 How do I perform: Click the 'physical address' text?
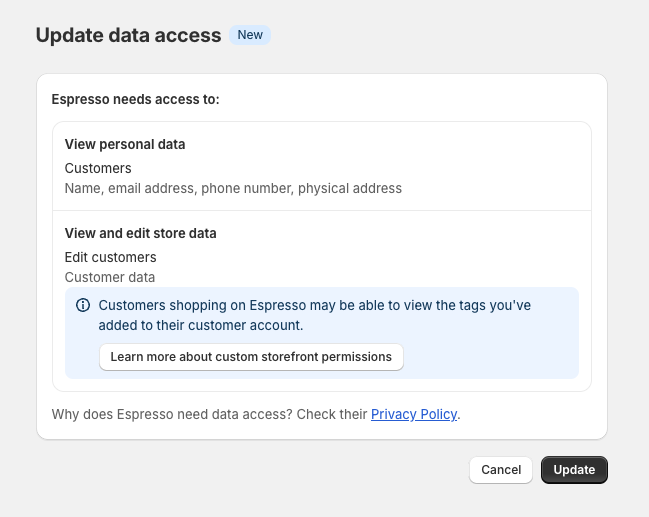pyautogui.click(x=350, y=188)
